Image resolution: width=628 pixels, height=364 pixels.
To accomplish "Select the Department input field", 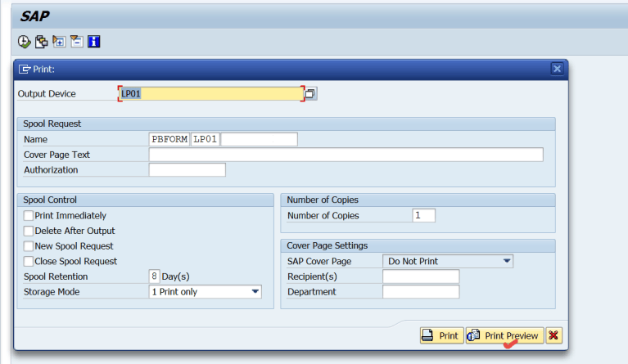I will [421, 291].
